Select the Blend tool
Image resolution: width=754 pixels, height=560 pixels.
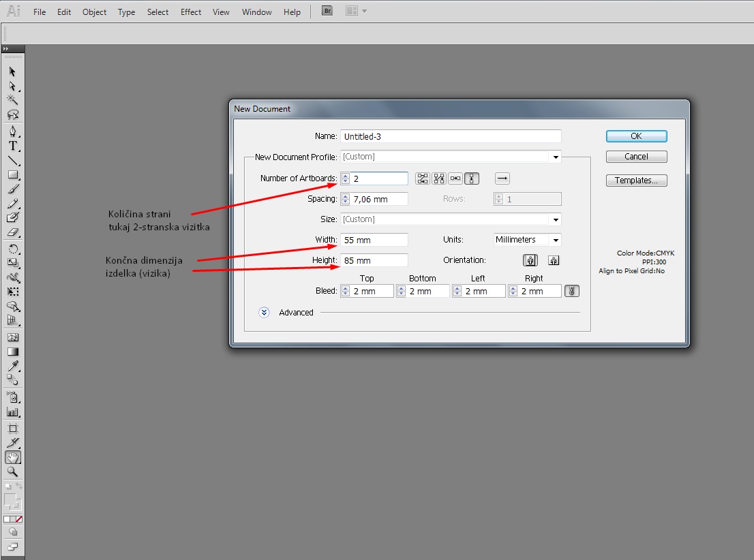pyautogui.click(x=12, y=380)
